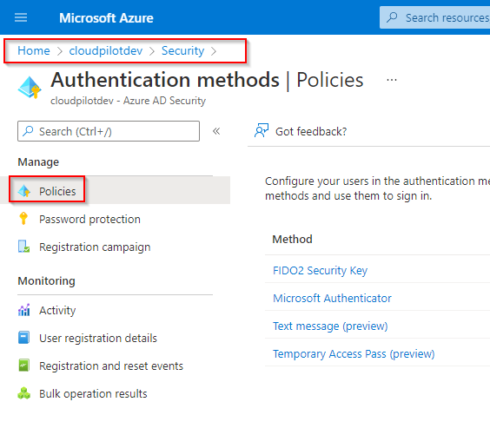Click the Bulk operation results cubes icon
This screenshot has height=448, width=490.
[x=24, y=393]
